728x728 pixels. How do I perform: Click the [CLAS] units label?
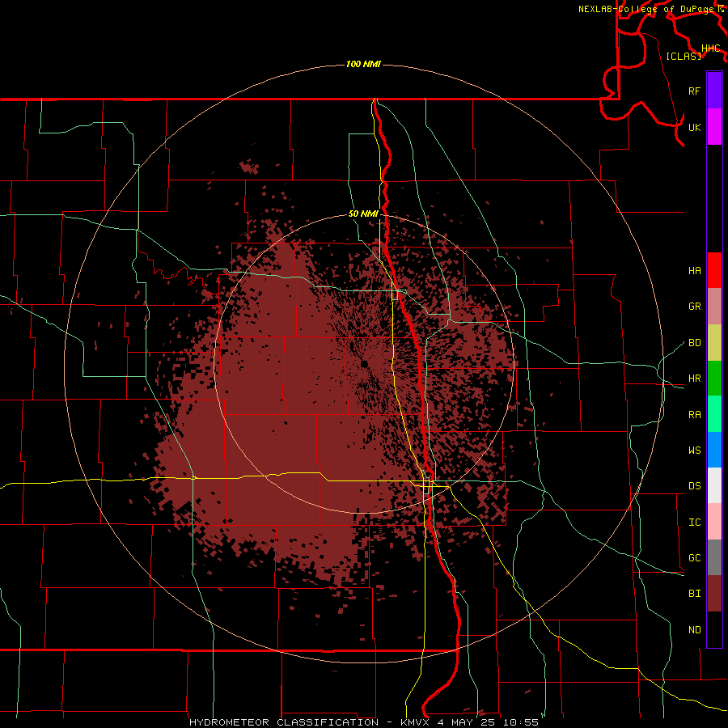(x=684, y=56)
